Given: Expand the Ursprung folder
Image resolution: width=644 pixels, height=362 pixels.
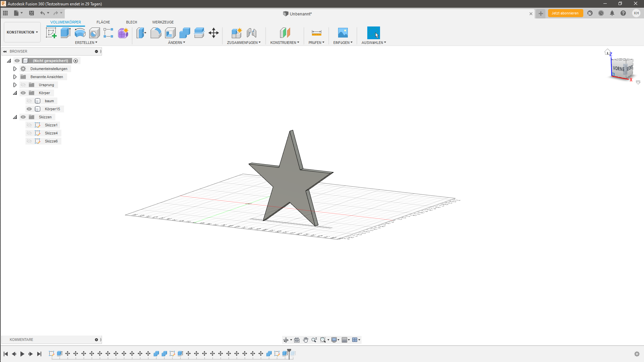Looking at the screenshot, I should click(15, 84).
